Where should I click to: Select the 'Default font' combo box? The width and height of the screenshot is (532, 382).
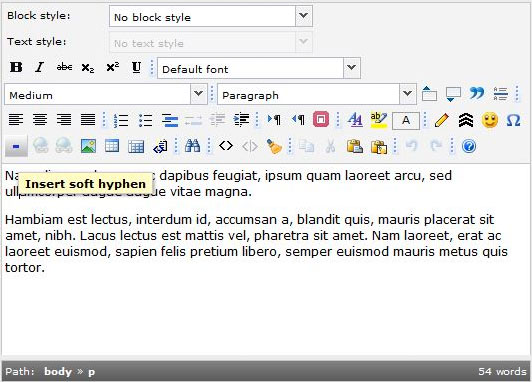coord(259,68)
